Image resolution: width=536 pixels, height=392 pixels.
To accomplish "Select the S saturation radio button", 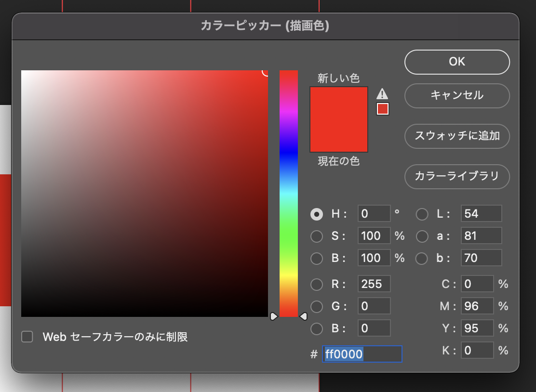I will tap(317, 236).
